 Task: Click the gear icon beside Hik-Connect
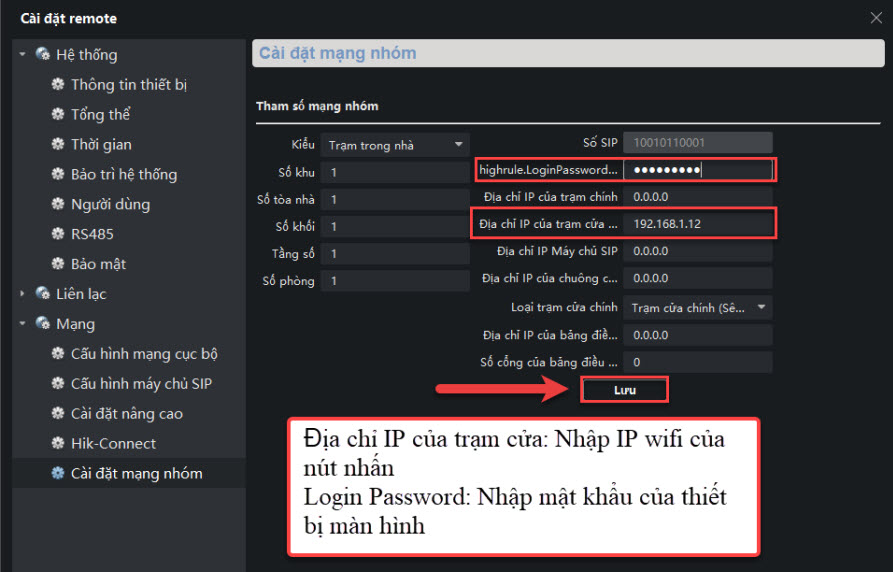click(x=58, y=444)
